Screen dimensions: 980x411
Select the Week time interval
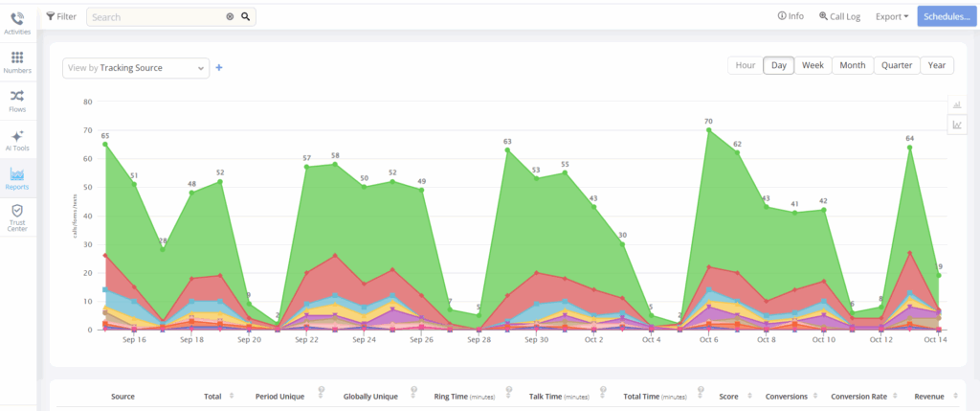813,65
